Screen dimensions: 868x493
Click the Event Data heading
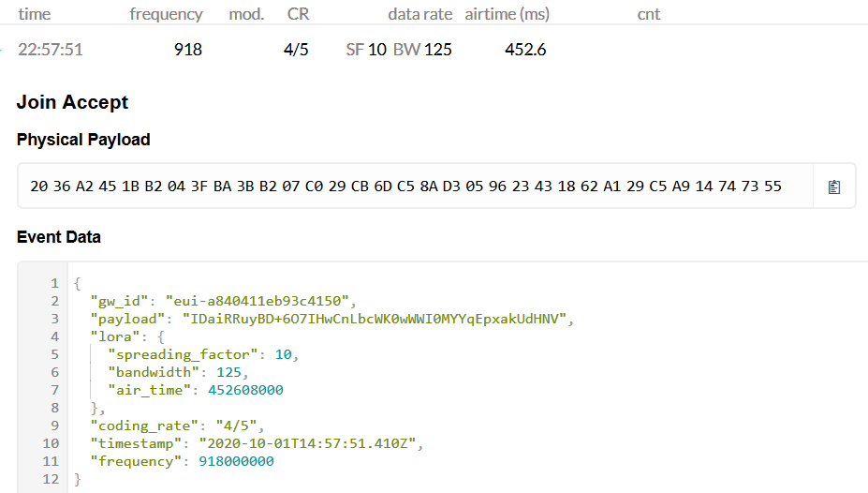pyautogui.click(x=59, y=237)
